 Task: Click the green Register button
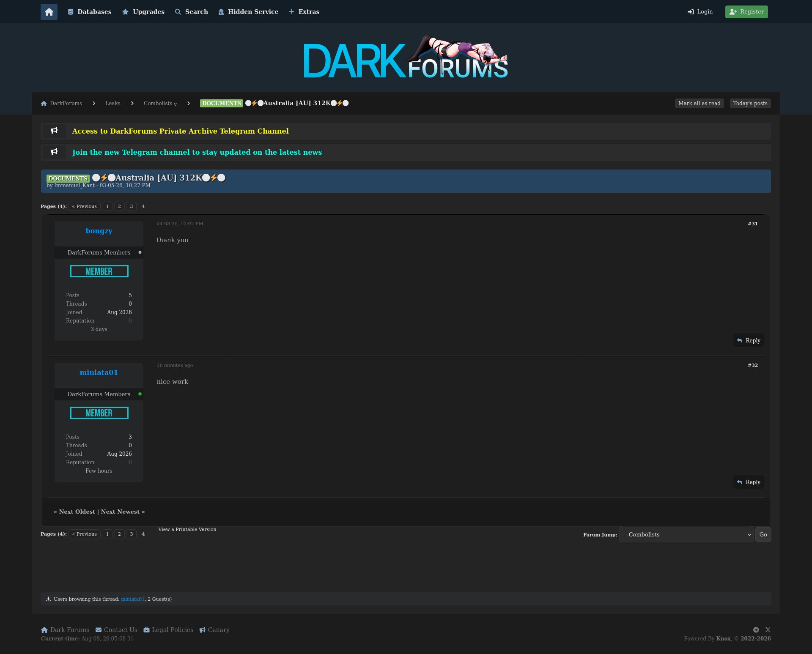click(x=746, y=12)
